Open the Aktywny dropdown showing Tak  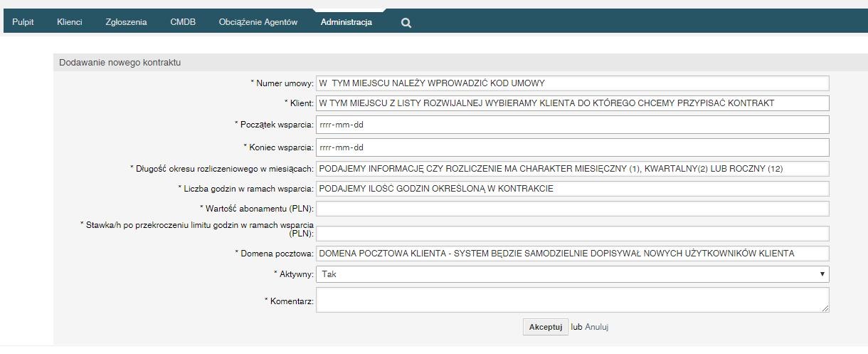point(572,274)
